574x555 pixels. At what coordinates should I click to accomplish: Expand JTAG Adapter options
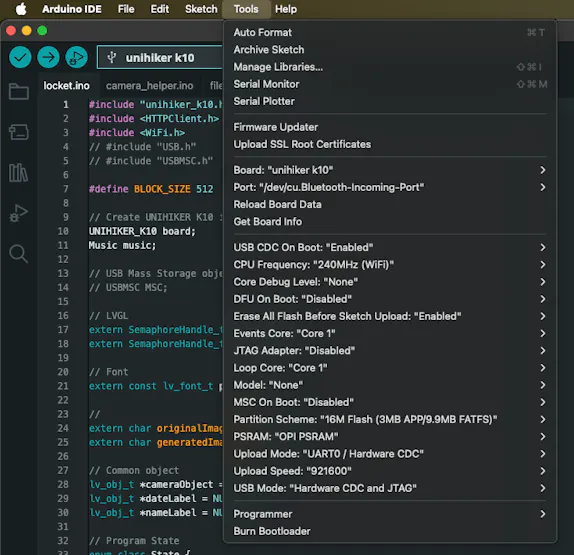(390, 351)
